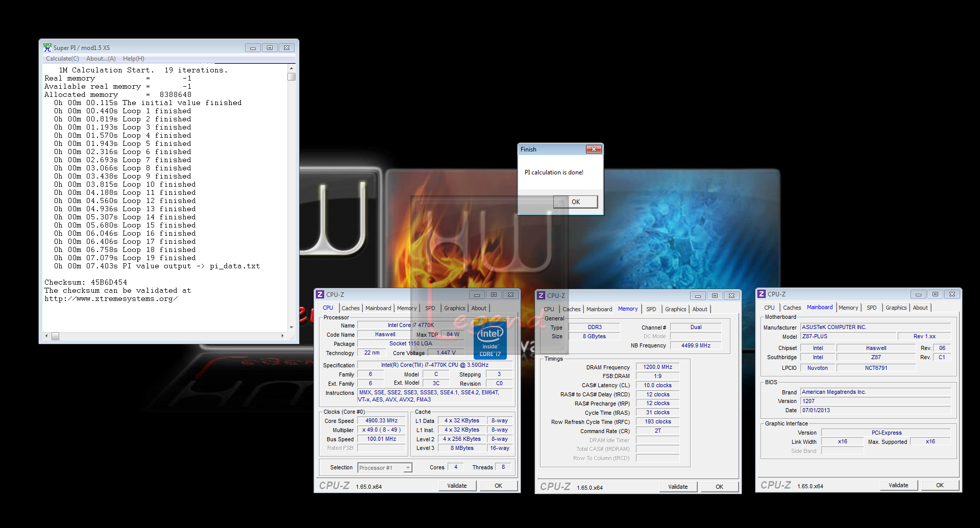Click the xtremesystems.org URL text
Image resolution: width=980 pixels, height=528 pixels.
pos(111,298)
